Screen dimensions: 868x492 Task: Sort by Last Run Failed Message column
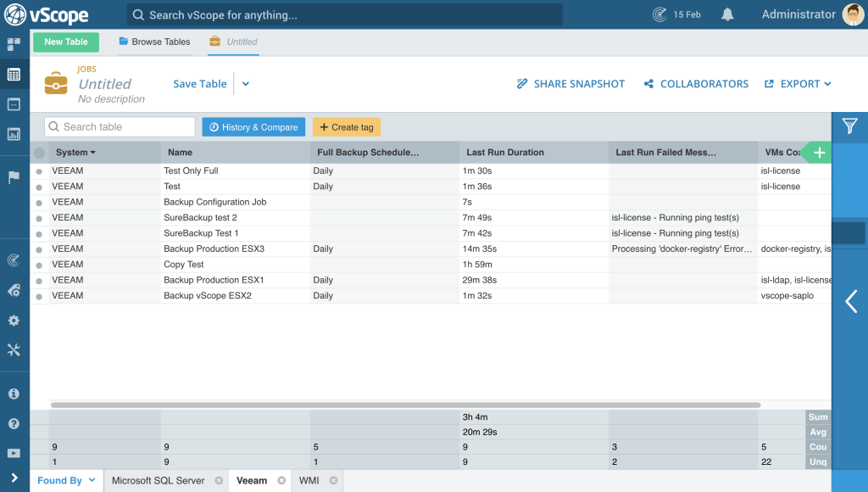(665, 152)
